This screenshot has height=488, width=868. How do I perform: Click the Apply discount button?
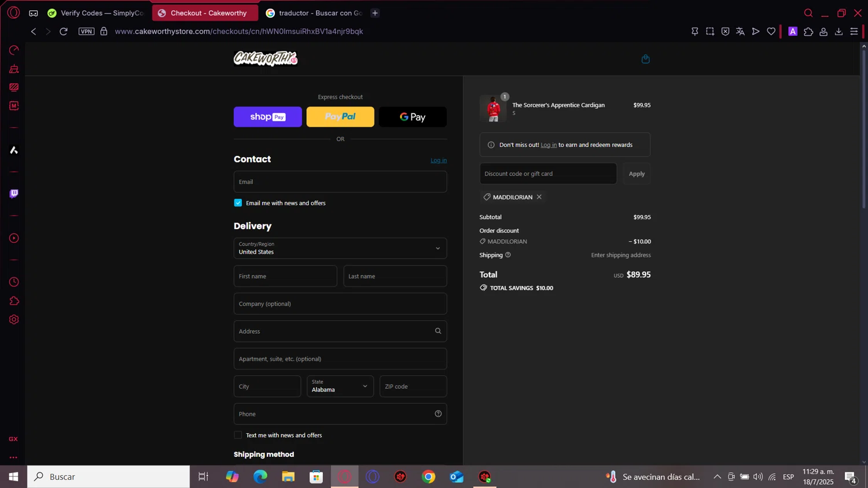tap(637, 173)
